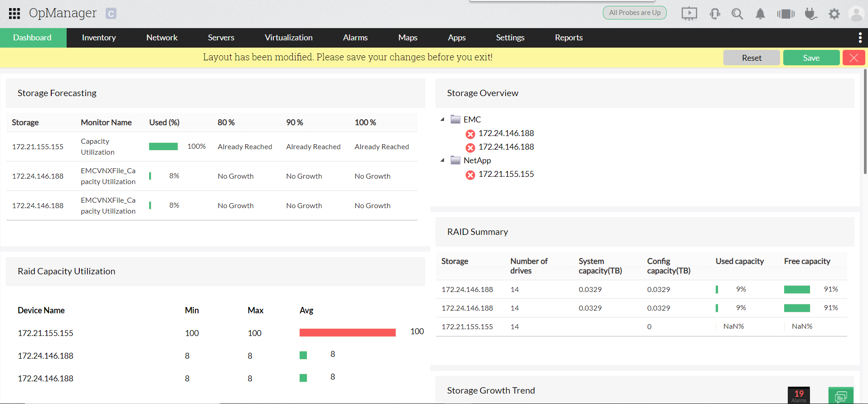Click the Storage Growth Trend widget title

point(491,390)
